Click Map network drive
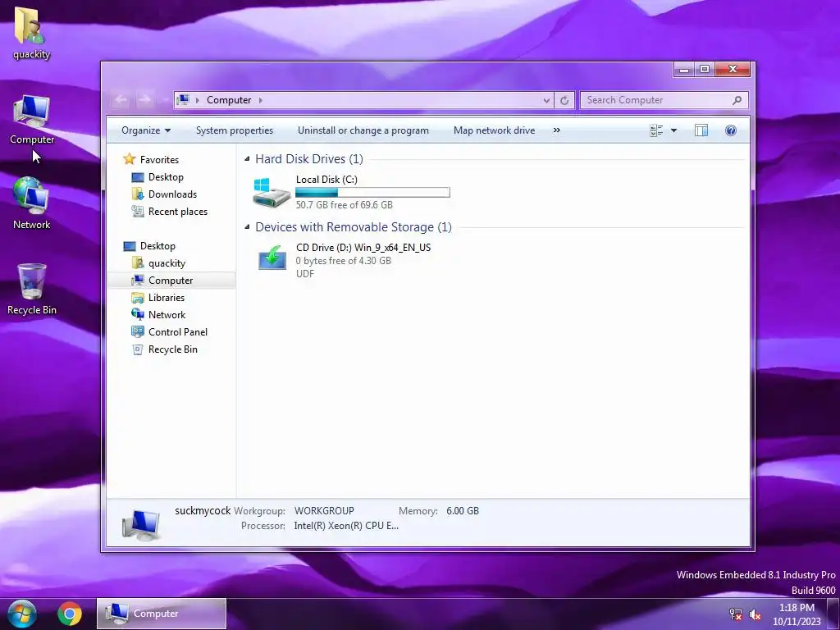This screenshot has height=630, width=840. [494, 130]
